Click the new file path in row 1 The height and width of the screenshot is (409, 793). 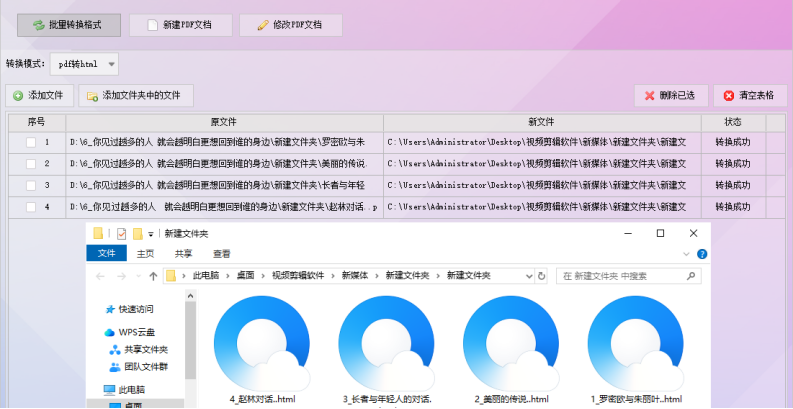click(537, 143)
